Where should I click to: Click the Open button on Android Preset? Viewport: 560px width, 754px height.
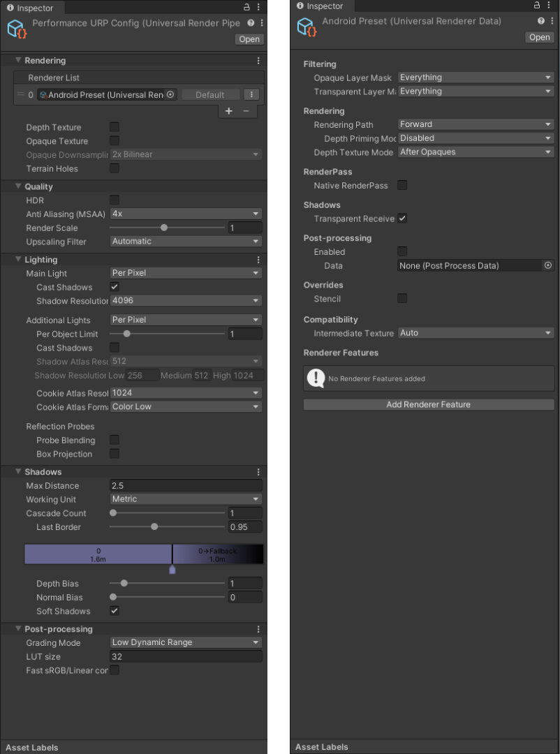[538, 37]
